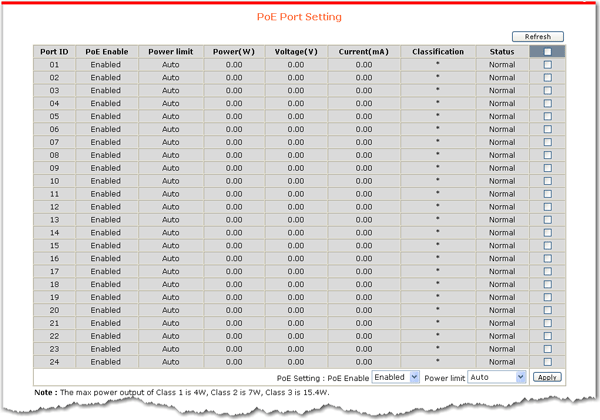This screenshot has height=420, width=600.
Task: Check the box for port 15
Action: click(548, 246)
